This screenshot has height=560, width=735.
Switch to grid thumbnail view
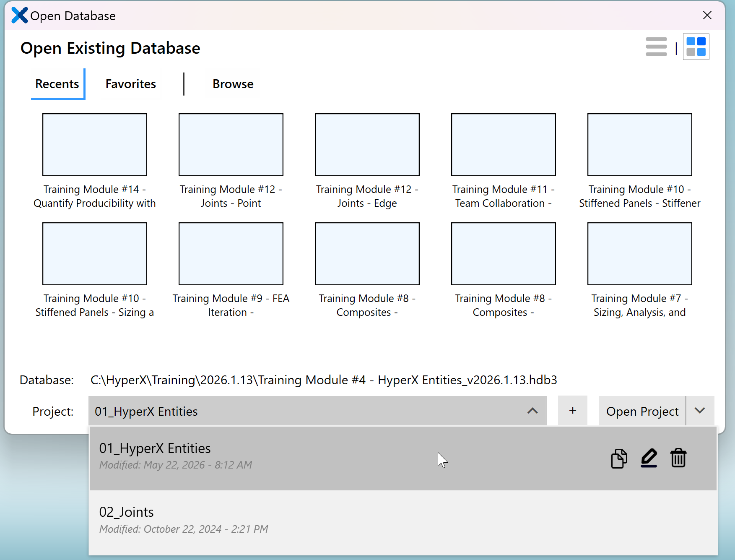pos(696,47)
